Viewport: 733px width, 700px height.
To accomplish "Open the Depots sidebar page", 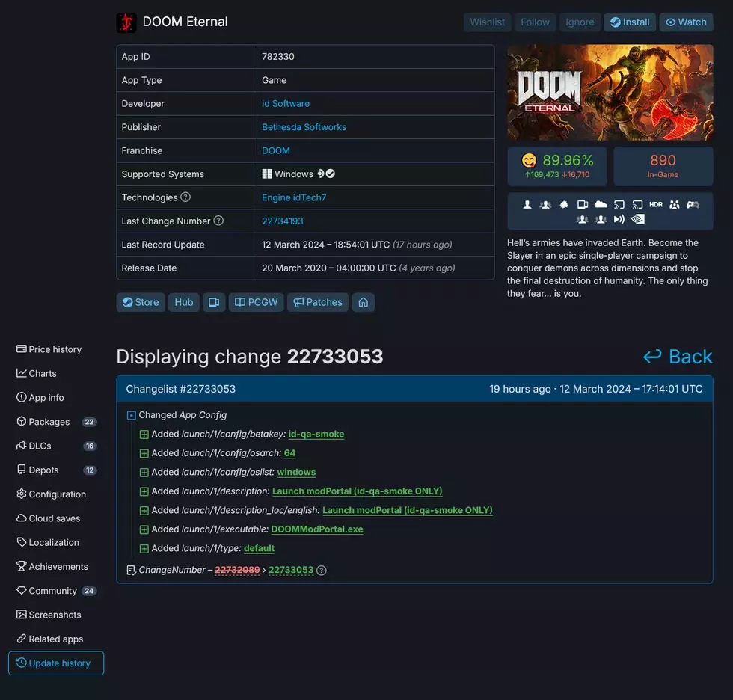I will [x=56, y=470].
